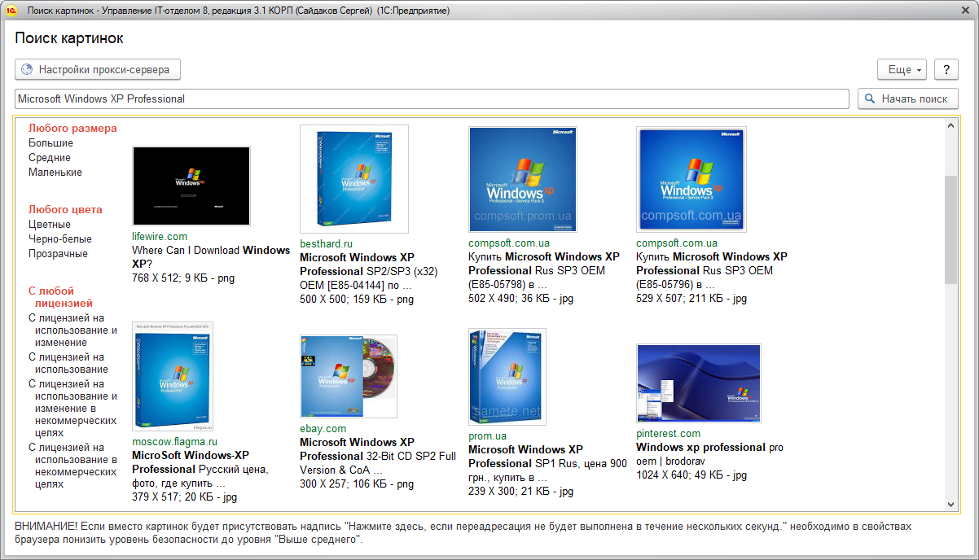Screen dimensions: 979x560
Task: Click the 500 X 500; 159 КБ - png info
Action: pyautogui.click(x=357, y=299)
